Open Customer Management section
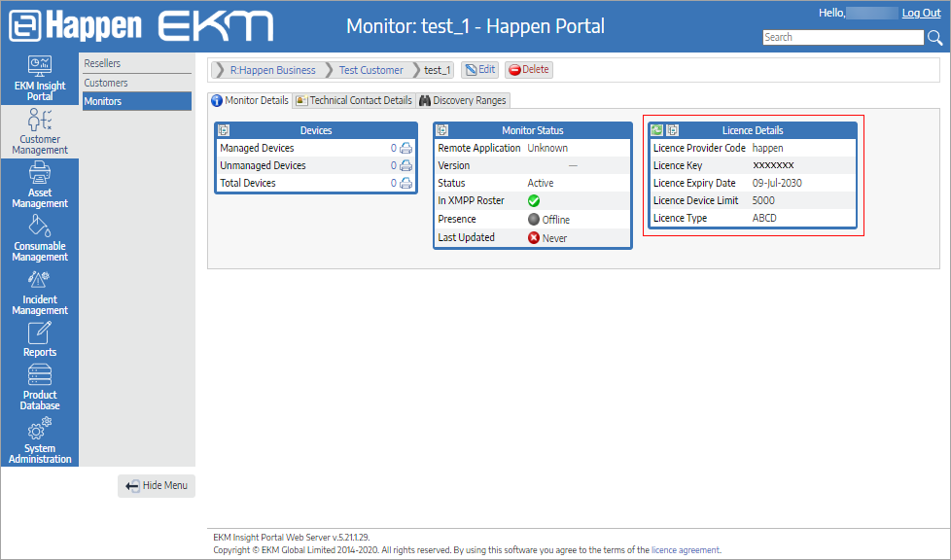This screenshot has width=951, height=560. point(40,131)
